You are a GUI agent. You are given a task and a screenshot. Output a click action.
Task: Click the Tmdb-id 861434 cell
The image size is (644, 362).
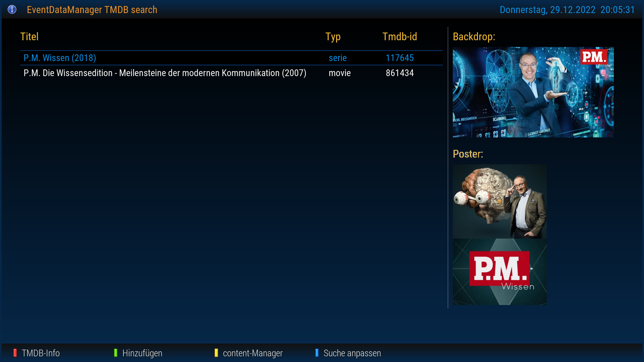[399, 73]
